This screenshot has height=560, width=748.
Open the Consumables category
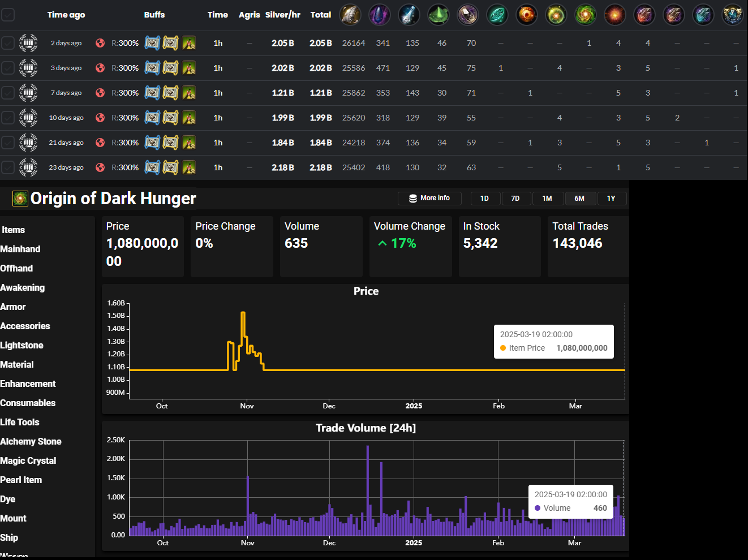[28, 403]
